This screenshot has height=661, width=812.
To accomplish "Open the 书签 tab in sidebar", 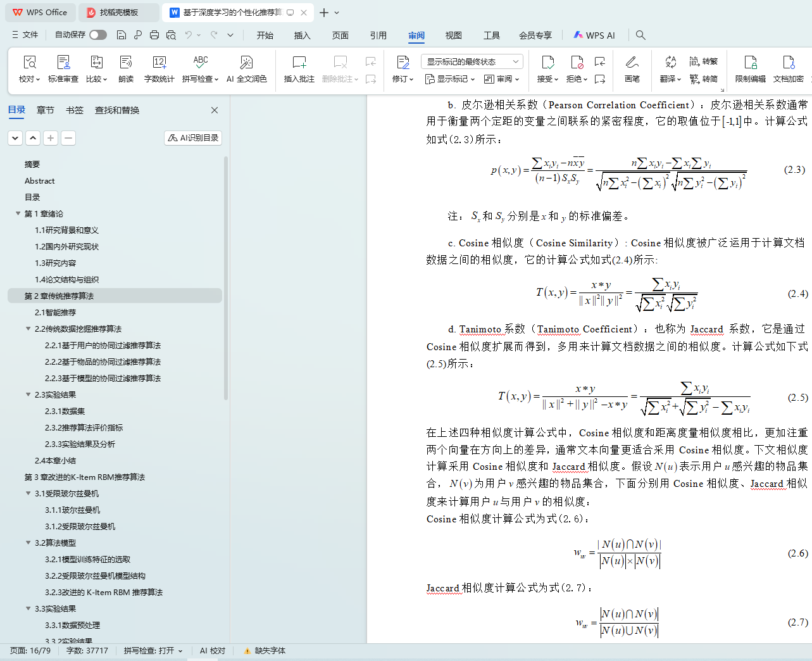I will tap(75, 110).
